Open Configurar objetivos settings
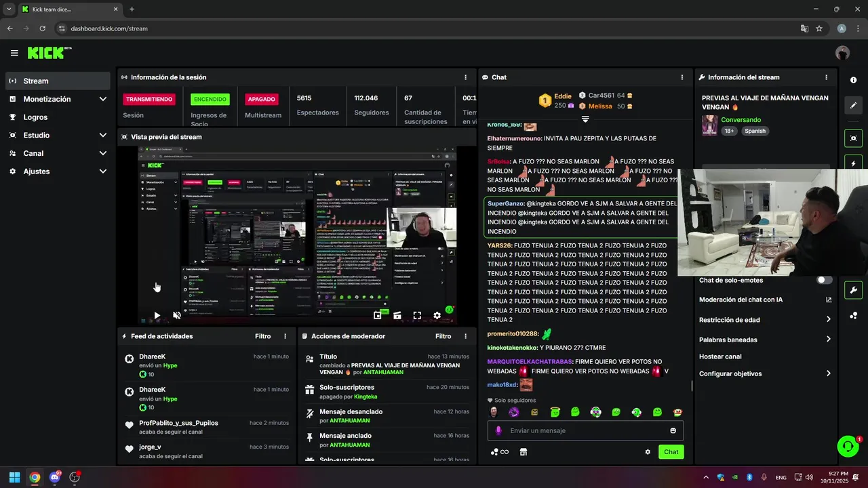Viewport: 868px width, 488px height. point(765,373)
